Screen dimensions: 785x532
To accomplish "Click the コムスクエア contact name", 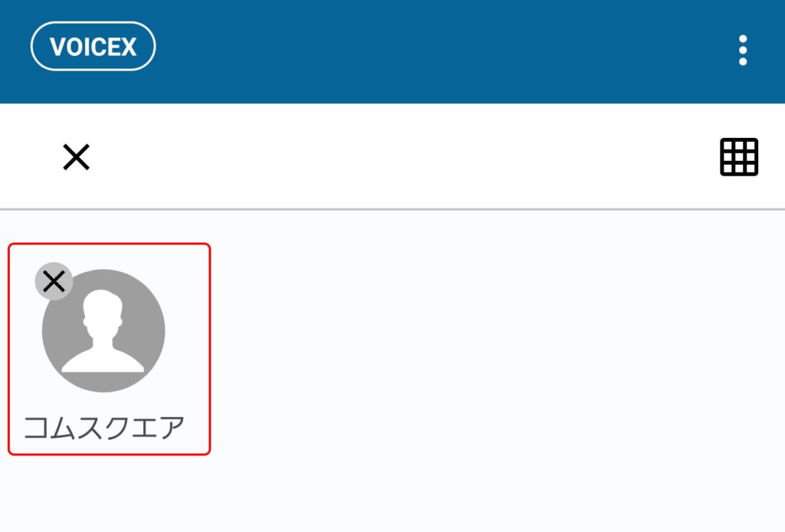I will point(104,428).
